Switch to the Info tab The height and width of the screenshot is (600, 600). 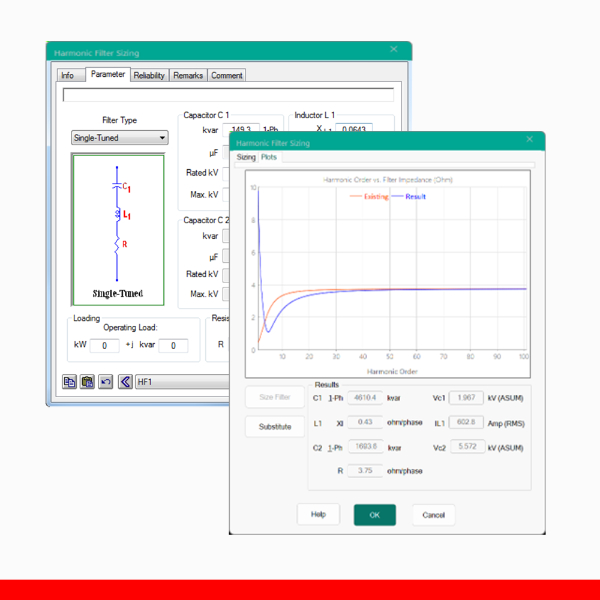tap(67, 75)
